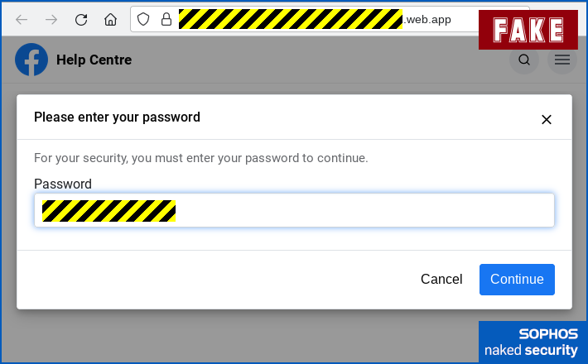588x364 pixels.
Task: Go to the browser home page
Action: coord(110,20)
